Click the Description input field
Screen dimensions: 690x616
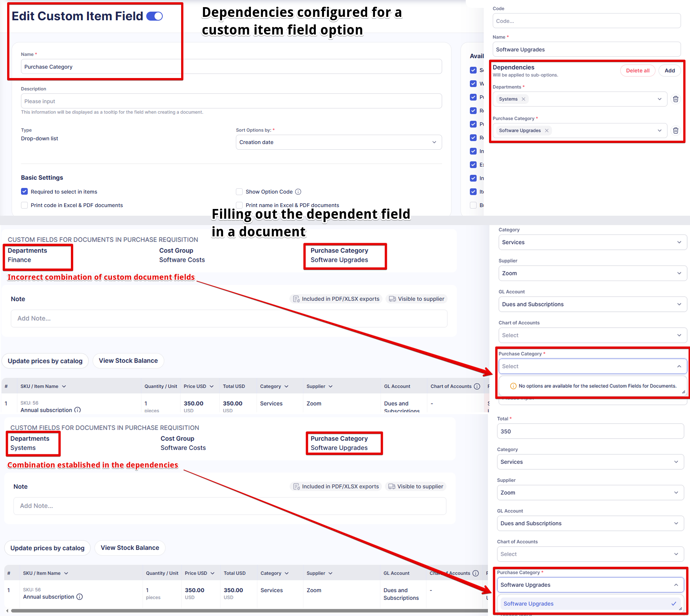click(231, 101)
